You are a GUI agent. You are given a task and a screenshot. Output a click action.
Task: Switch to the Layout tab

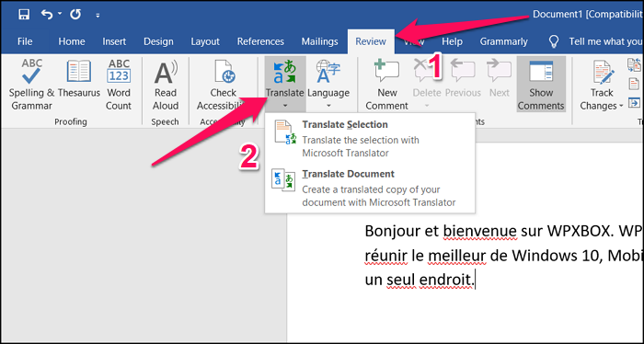(205, 41)
